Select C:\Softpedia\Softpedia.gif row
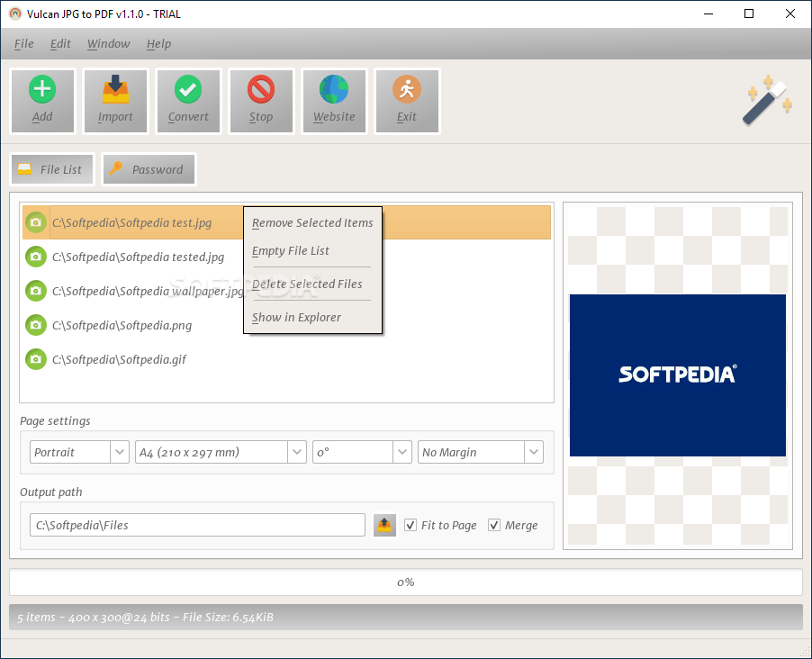812x659 pixels. (286, 359)
